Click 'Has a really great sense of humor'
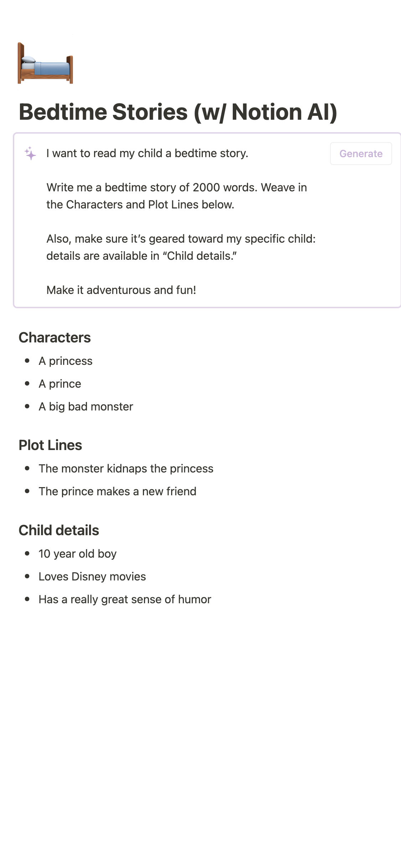 (125, 599)
